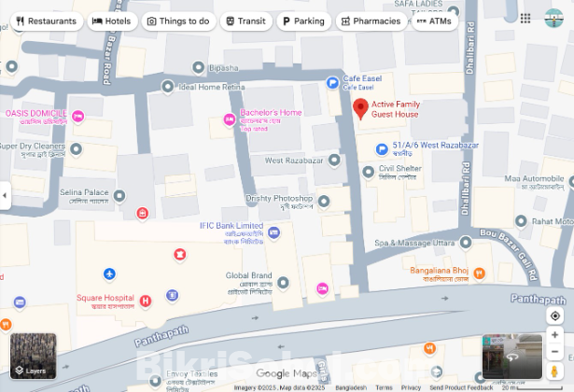Switch map type with Layers thumbnail
This screenshot has width=574, height=392.
coord(33,356)
